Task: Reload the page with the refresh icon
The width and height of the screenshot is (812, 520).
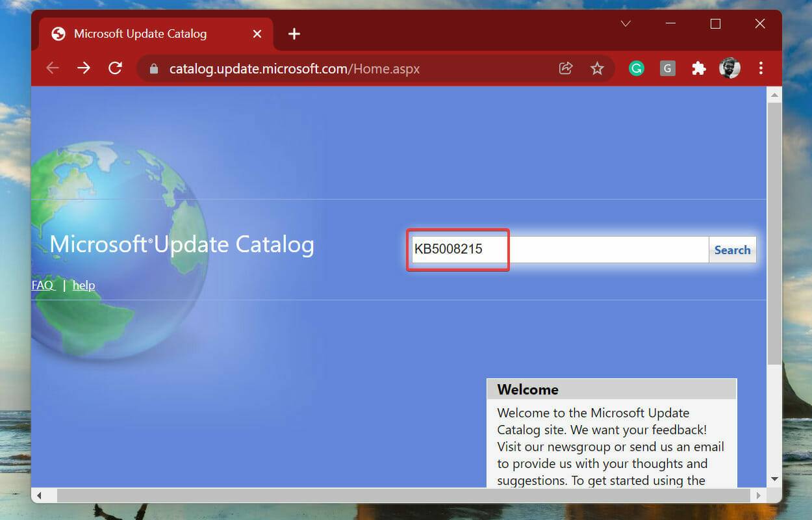Action: [115, 68]
